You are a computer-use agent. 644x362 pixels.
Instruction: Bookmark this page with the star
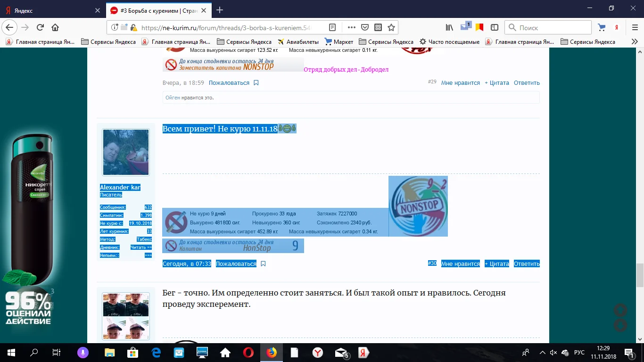click(x=391, y=27)
